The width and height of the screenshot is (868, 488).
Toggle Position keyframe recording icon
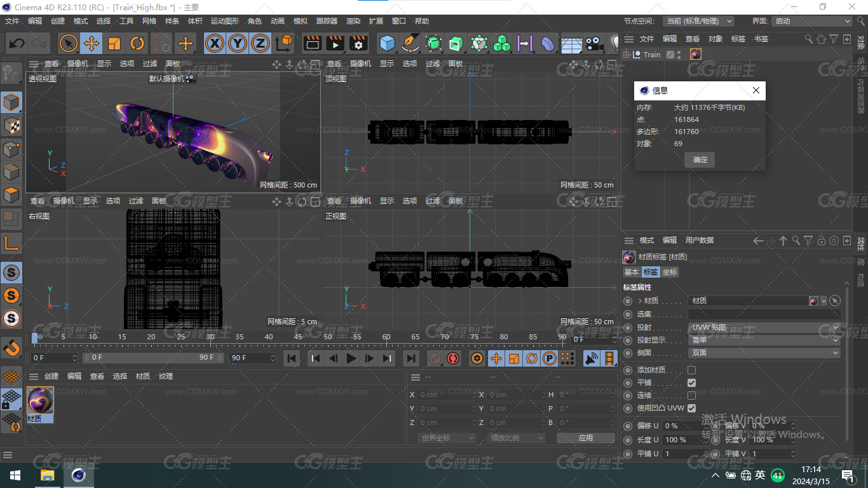pyautogui.click(x=496, y=358)
